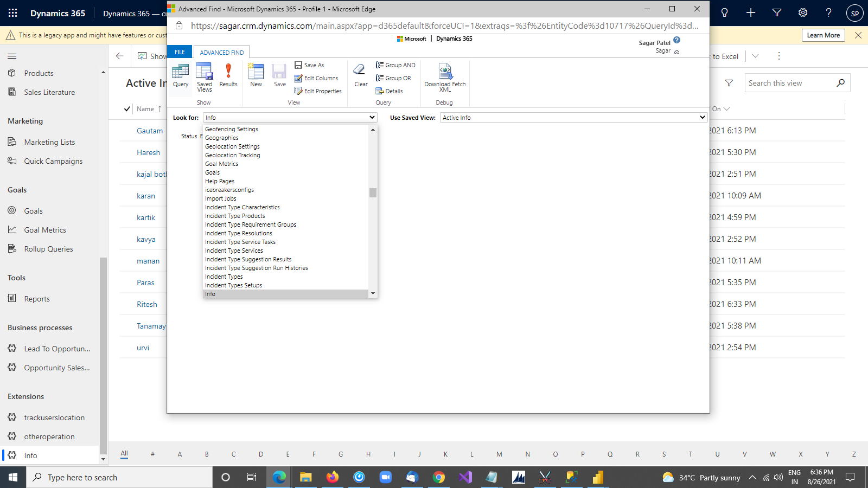Select the ADVANCED FIND tab
This screenshot has width=868, height=488.
pos(222,53)
